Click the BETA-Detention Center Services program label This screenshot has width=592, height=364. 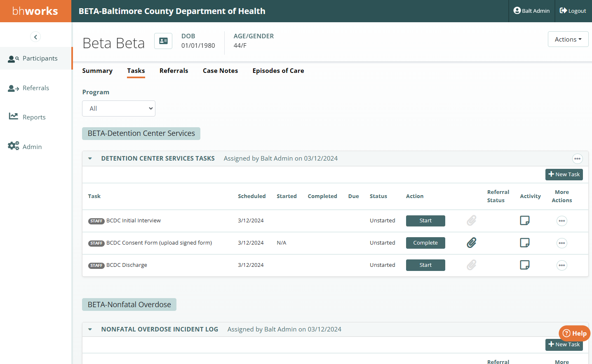(x=141, y=133)
